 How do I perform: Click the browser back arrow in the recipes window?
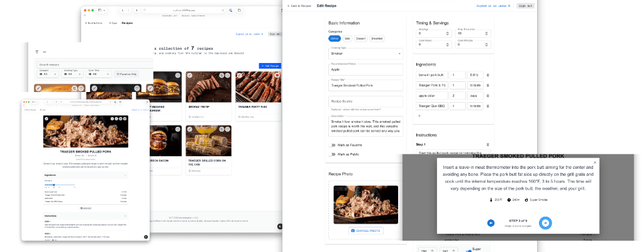click(123, 10)
